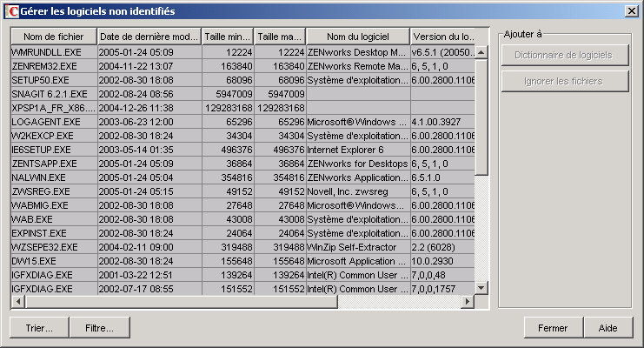Click the Trier... button

[x=39, y=327]
